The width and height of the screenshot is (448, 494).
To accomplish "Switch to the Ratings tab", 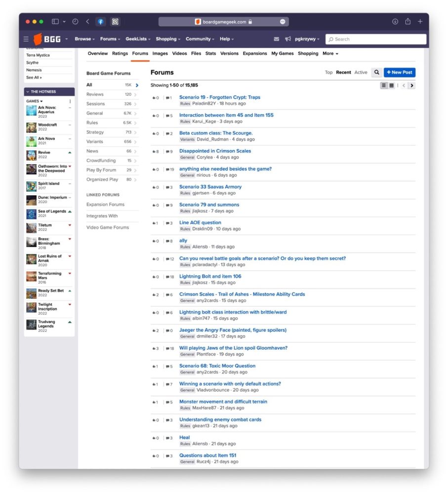I will click(x=120, y=53).
